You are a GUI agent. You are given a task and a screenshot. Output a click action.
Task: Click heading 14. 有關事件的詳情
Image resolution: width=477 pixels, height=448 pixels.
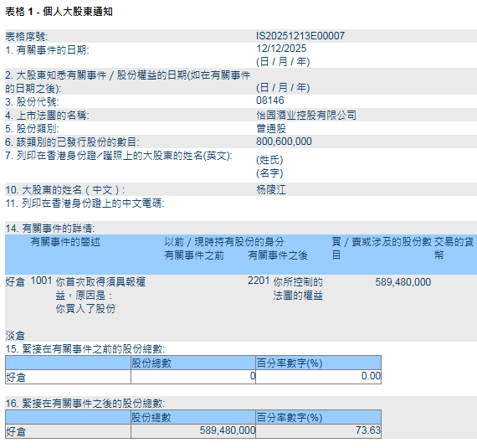tap(50, 229)
